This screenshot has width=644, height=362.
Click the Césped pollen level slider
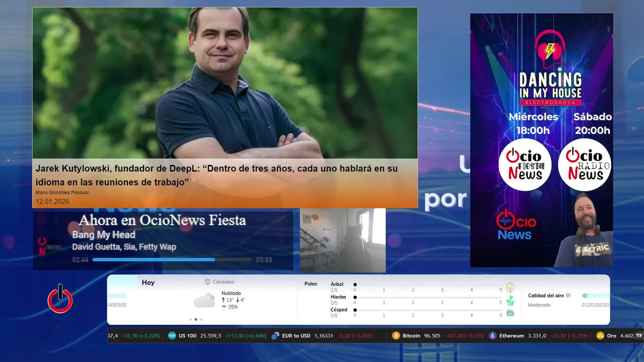click(x=428, y=310)
